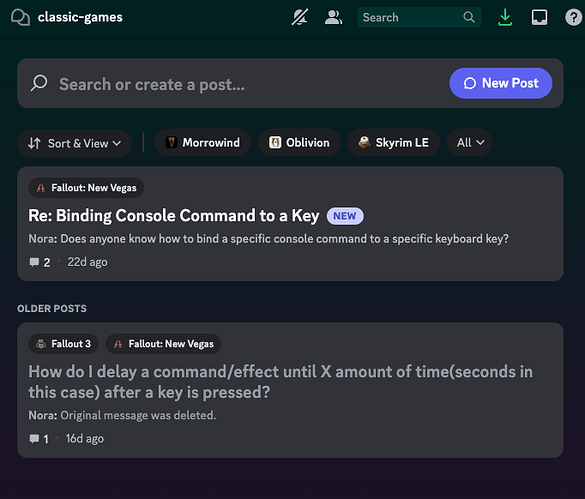Click the top Search field
Screen dimensions: 585x499
(x=419, y=17)
